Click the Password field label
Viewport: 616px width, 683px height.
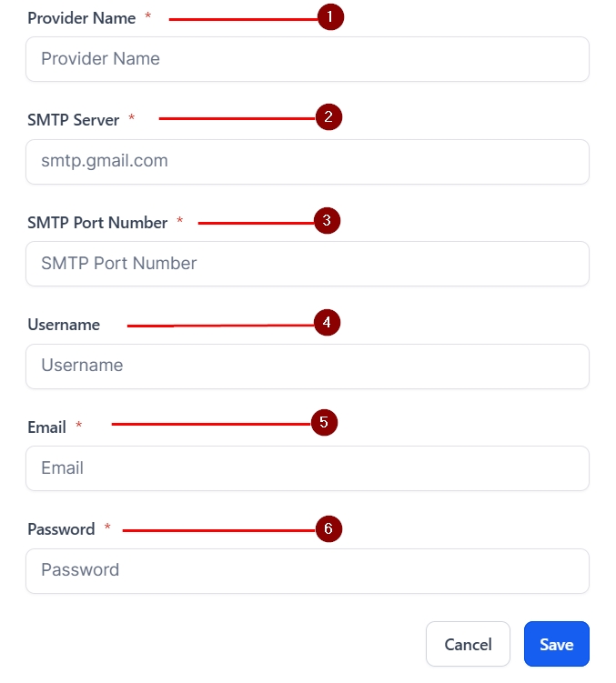[61, 529]
